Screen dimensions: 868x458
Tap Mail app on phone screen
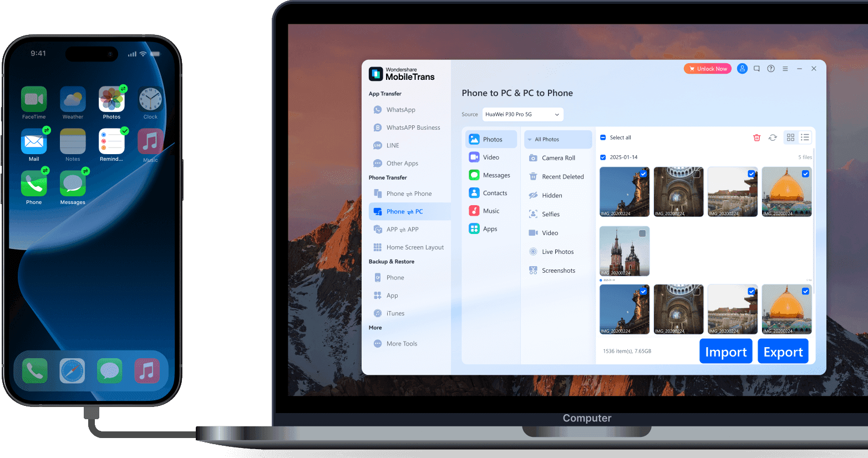[x=34, y=141]
